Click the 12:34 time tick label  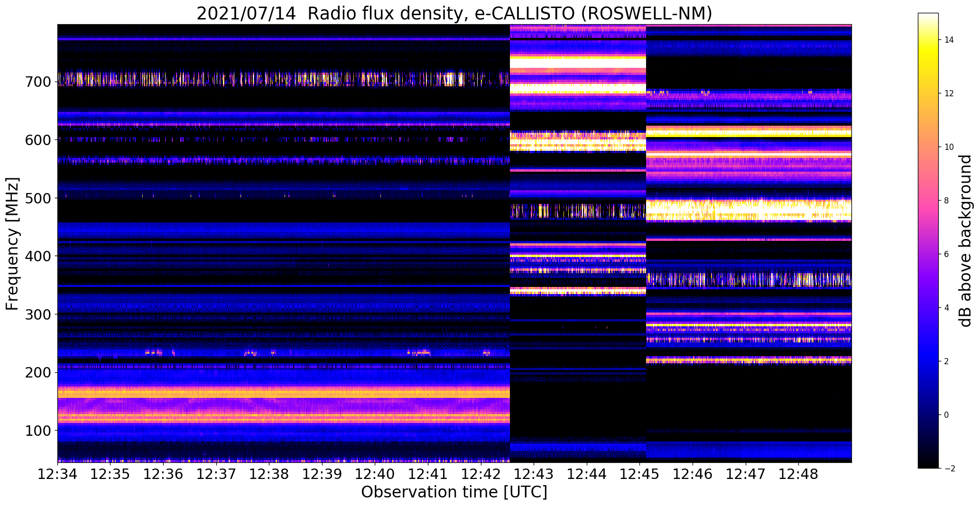(57, 474)
